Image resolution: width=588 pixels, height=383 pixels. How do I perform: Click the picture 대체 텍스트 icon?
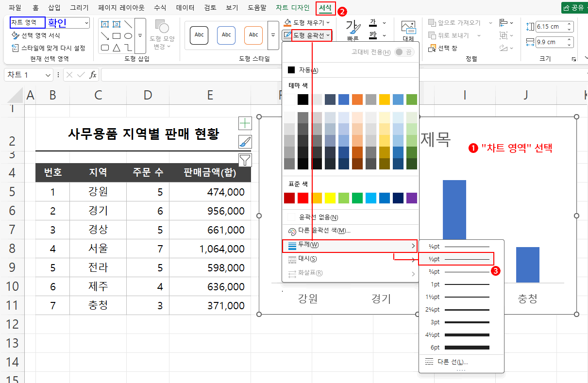408,30
